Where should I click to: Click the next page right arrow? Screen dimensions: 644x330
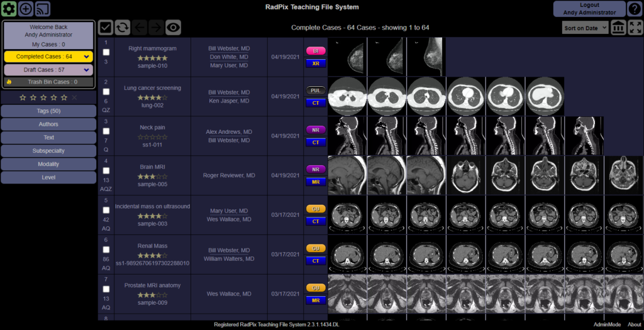click(x=156, y=28)
